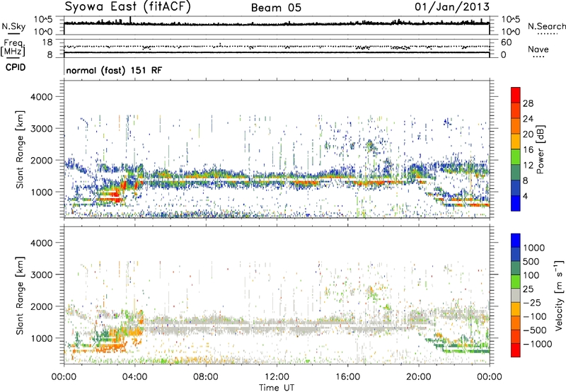Pick the gray segment of velocity colorbar

[516, 296]
